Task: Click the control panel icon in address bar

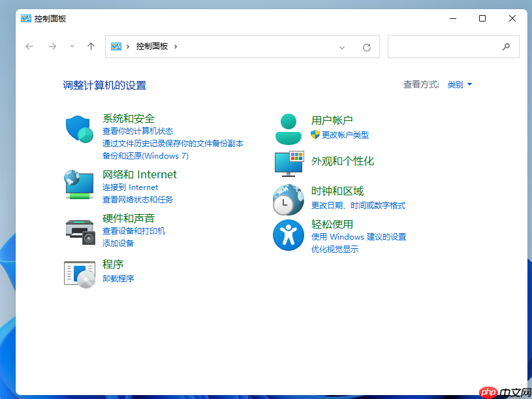Action: coord(116,46)
